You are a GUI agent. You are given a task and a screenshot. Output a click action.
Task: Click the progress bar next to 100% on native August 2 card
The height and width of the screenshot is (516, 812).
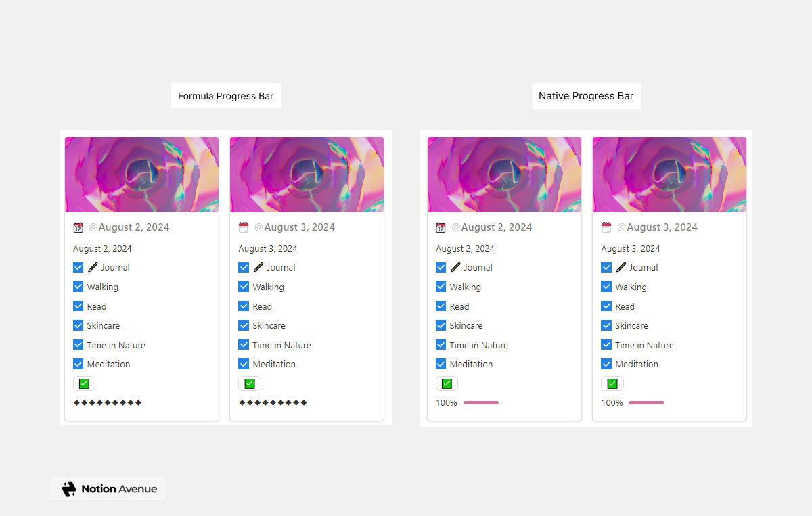[481, 402]
